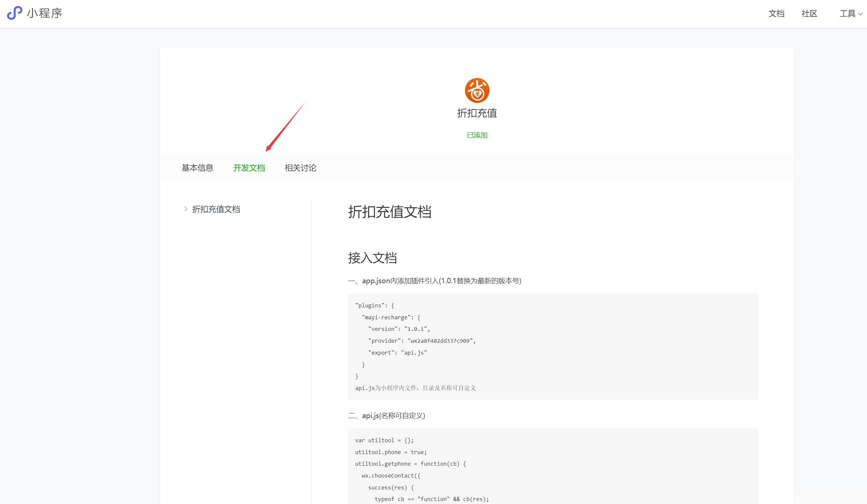
Task: Click the green 已添加 status label
Action: pos(477,135)
